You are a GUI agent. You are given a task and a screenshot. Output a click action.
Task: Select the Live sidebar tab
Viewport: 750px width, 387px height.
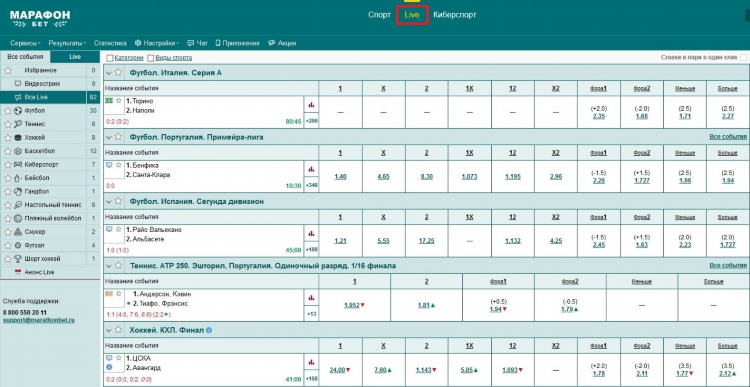point(75,56)
